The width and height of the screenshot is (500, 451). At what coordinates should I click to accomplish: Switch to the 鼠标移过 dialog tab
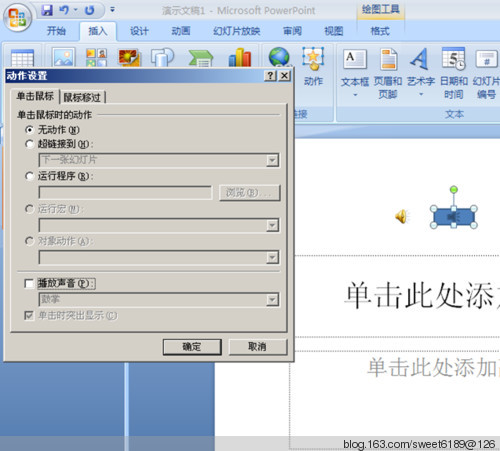[82, 97]
